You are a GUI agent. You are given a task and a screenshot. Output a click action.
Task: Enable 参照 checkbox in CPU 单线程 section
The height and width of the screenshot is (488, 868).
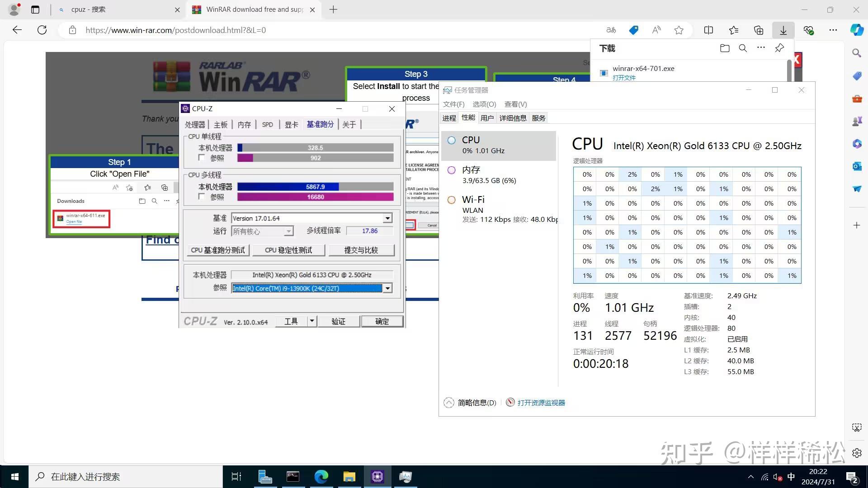click(202, 158)
